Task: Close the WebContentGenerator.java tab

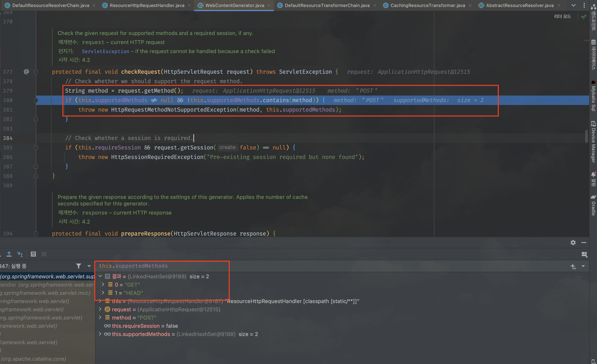Action: 269,5
